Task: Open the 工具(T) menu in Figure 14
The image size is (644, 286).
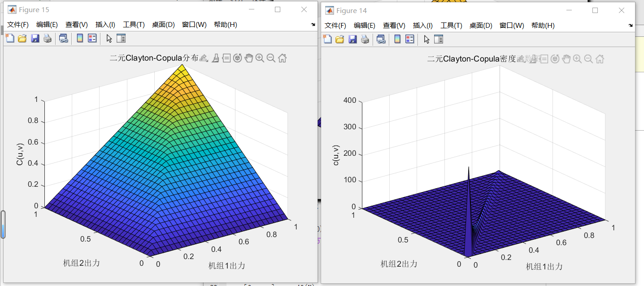Action: click(452, 26)
